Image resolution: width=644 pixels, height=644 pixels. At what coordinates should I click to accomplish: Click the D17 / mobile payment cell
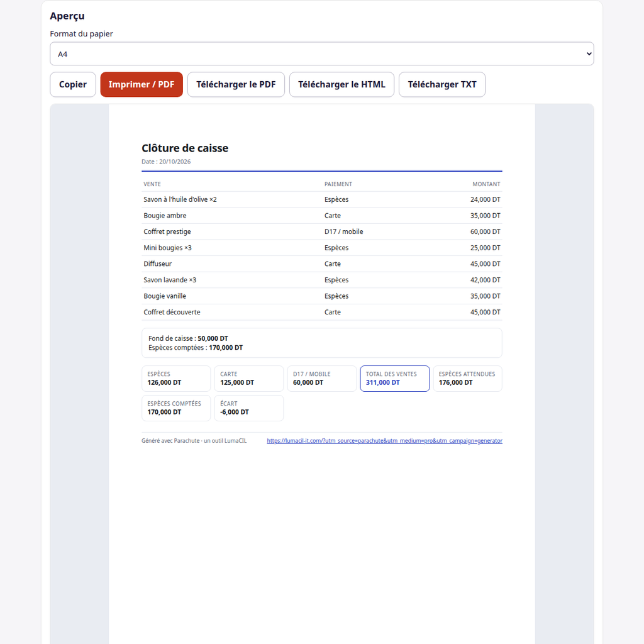coord(344,231)
